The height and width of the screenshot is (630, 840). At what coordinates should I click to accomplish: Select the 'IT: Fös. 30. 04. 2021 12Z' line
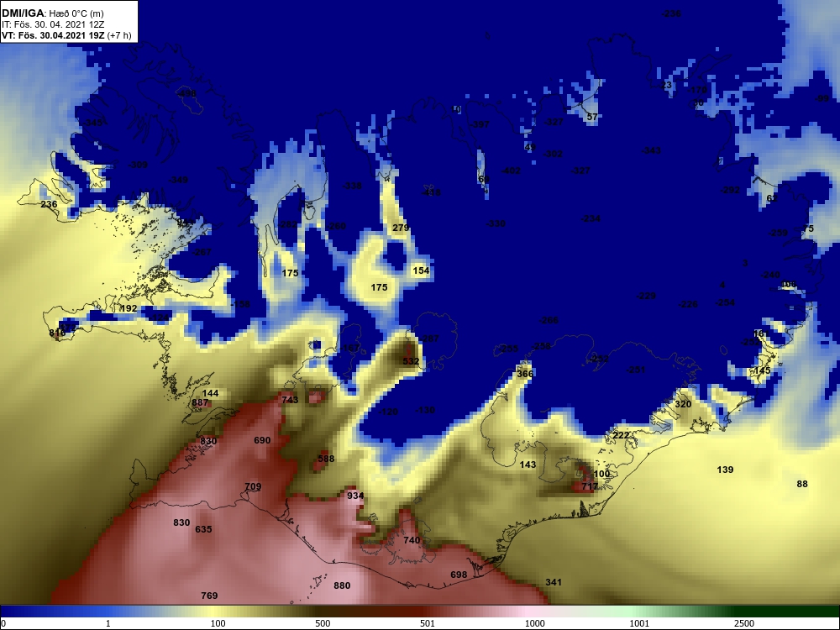(52, 24)
